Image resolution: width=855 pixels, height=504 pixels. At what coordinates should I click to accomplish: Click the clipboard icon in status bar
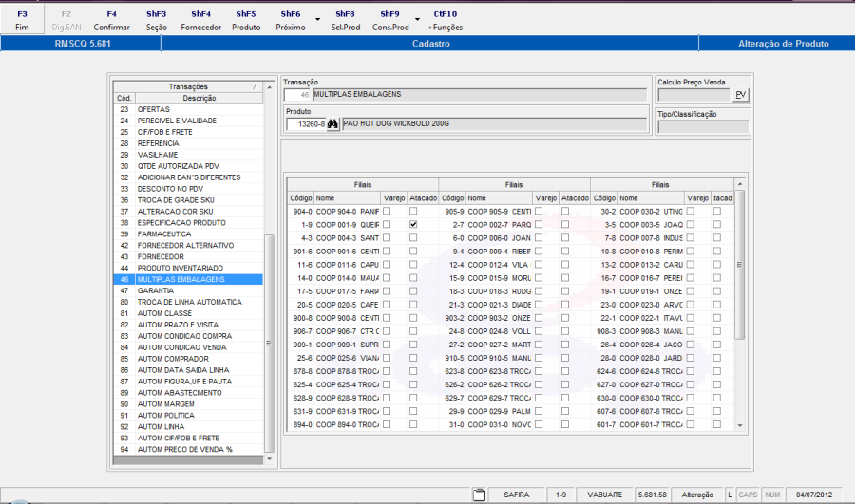[x=479, y=494]
